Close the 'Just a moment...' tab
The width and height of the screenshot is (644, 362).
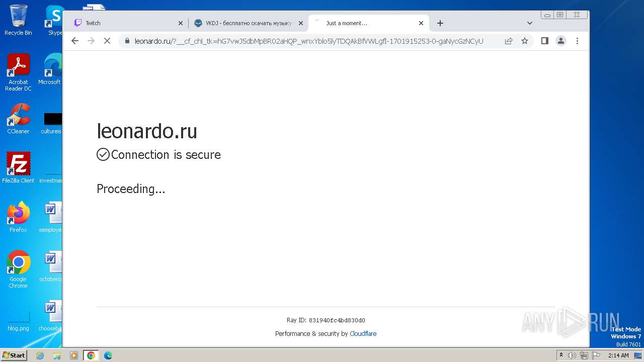(x=421, y=23)
